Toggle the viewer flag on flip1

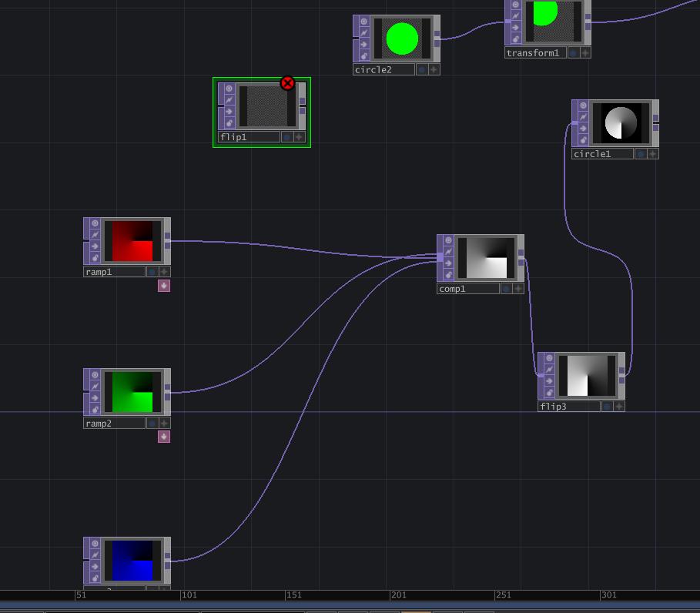pyautogui.click(x=229, y=89)
